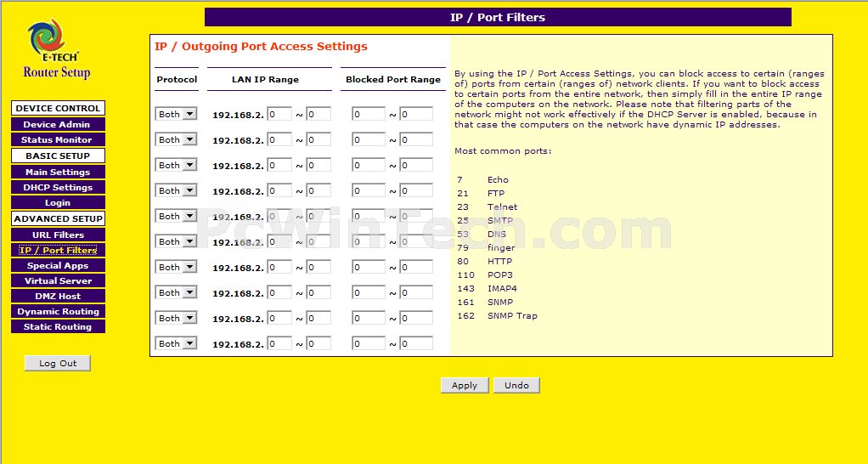868x464 pixels.
Task: Click the E-TECH Router Setup logo
Action: tap(56, 48)
